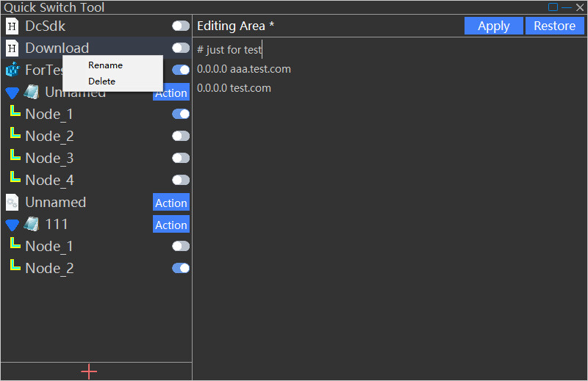
Task: Open the Action button for 111
Action: (171, 225)
